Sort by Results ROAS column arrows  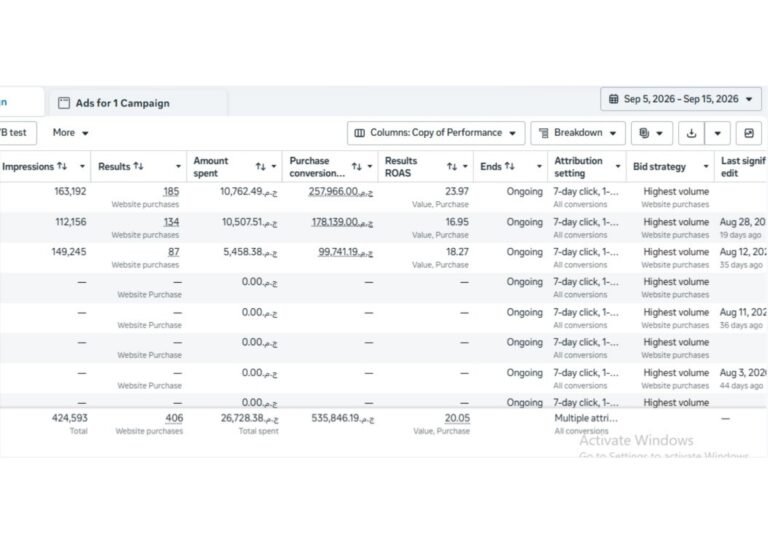tap(452, 166)
